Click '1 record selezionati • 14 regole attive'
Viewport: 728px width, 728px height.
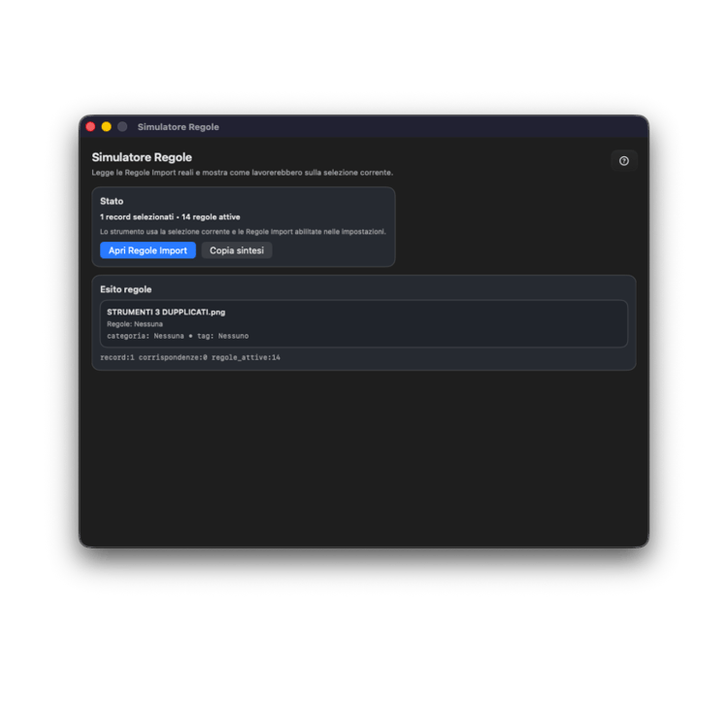[x=170, y=216]
